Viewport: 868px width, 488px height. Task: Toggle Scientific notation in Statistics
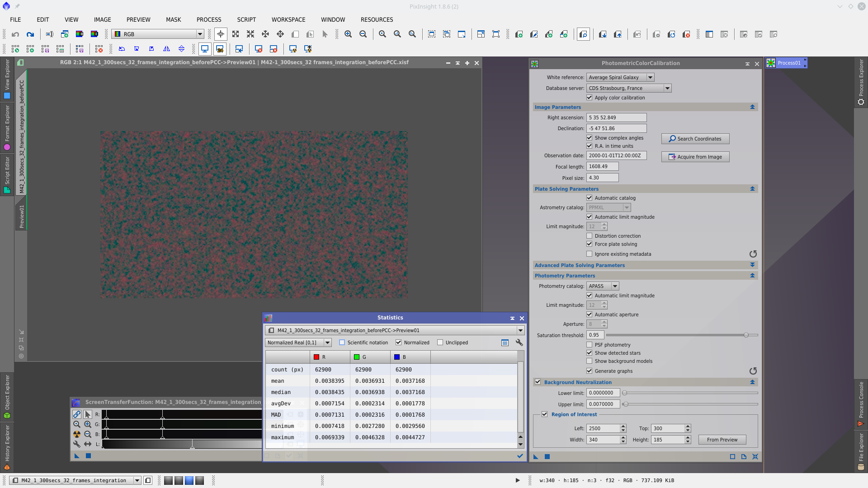(x=342, y=343)
